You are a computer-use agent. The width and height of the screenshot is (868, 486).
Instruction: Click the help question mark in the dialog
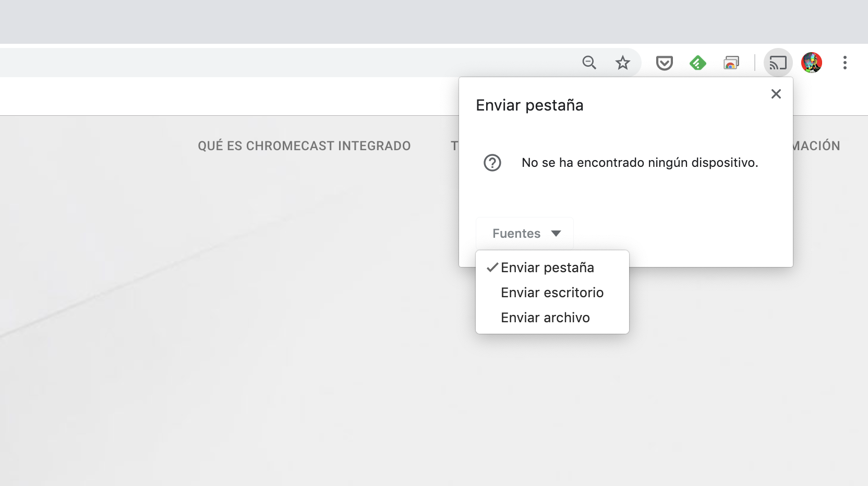492,163
